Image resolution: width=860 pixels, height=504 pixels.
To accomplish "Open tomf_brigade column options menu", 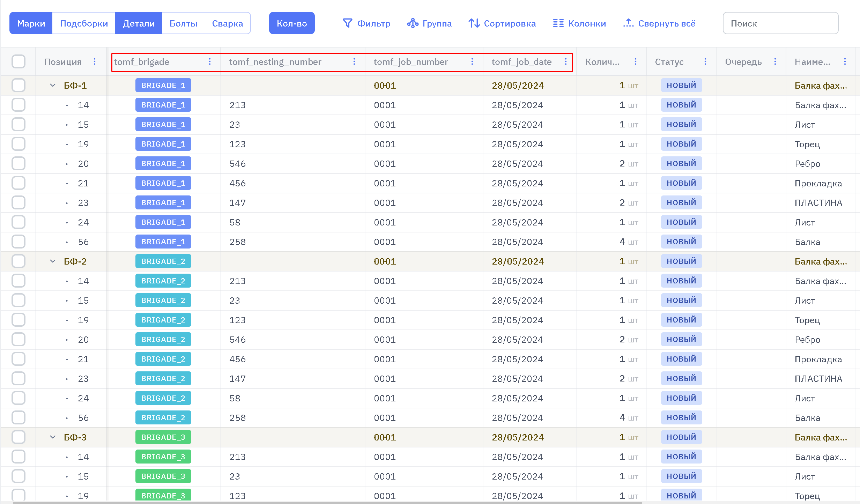I will [210, 61].
